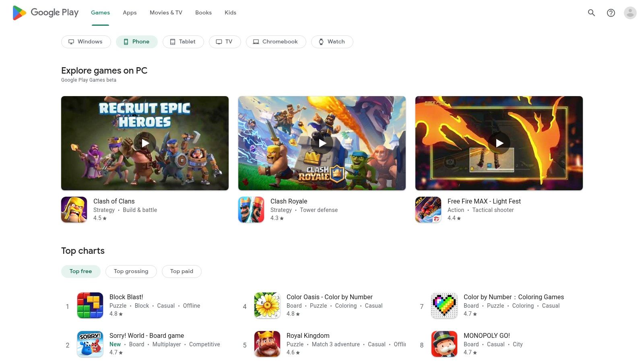This screenshot has width=644, height=362.
Task: Click the search icon
Action: [x=591, y=12]
